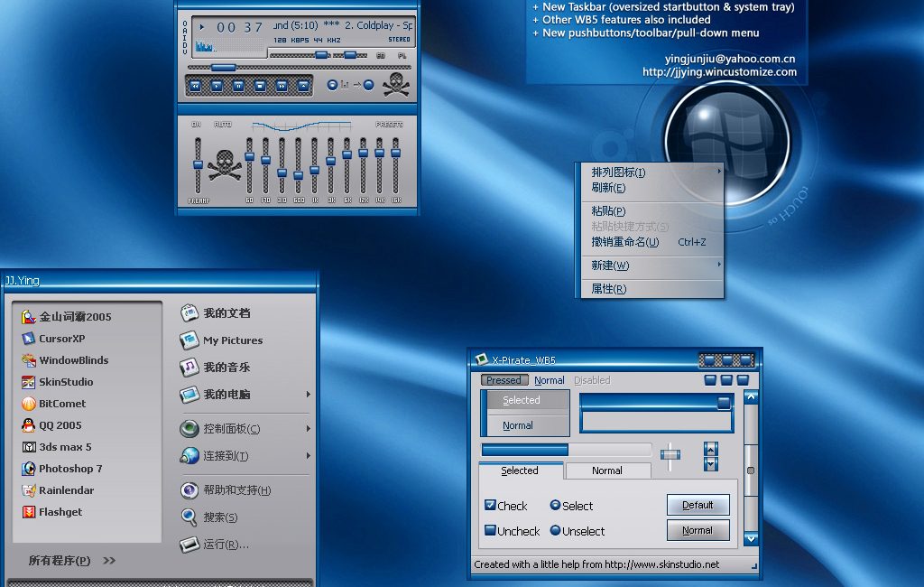
Task: Launch QQ 2005 from the start menu
Action: 51,424
